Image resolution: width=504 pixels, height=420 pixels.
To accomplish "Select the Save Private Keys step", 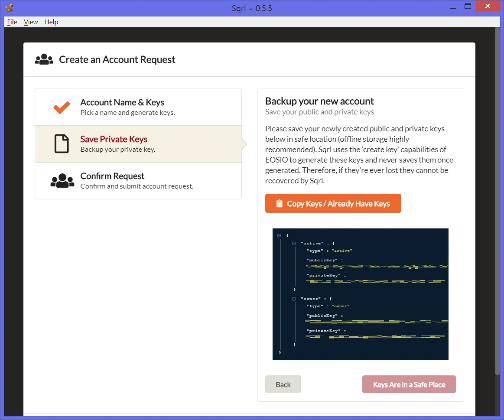I will [x=138, y=144].
